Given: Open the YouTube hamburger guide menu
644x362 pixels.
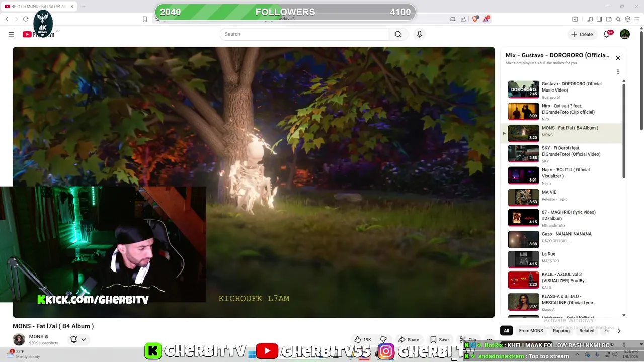Looking at the screenshot, I should [11, 34].
